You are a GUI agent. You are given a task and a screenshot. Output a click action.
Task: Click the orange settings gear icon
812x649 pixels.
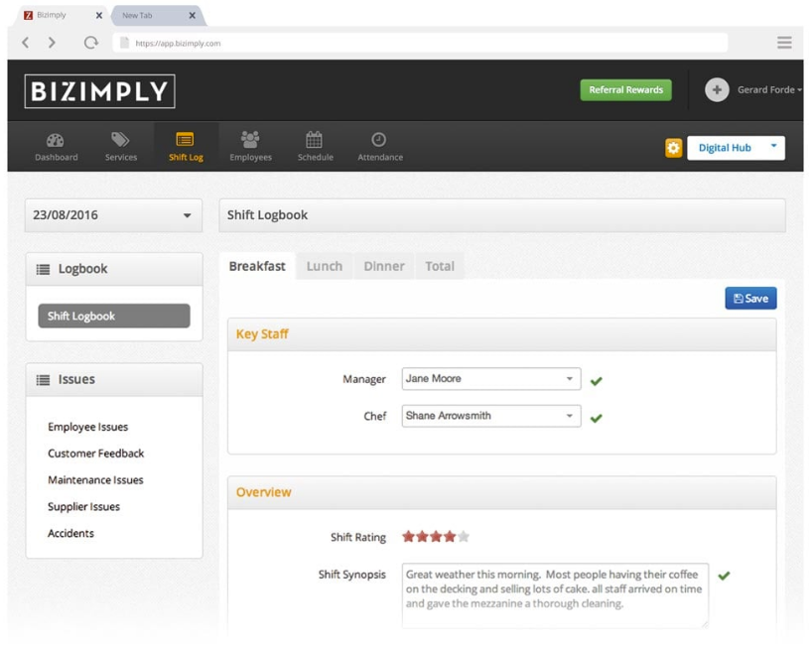pos(673,147)
